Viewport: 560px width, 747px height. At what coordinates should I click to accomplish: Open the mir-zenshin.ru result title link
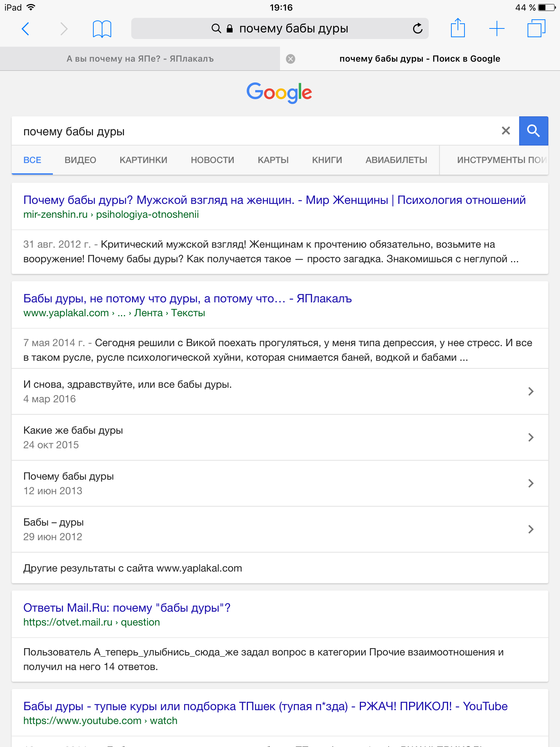pos(274,200)
